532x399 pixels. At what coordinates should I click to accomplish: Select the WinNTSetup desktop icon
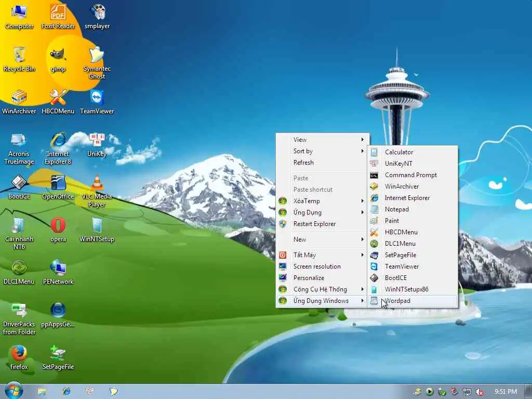pyautogui.click(x=97, y=230)
